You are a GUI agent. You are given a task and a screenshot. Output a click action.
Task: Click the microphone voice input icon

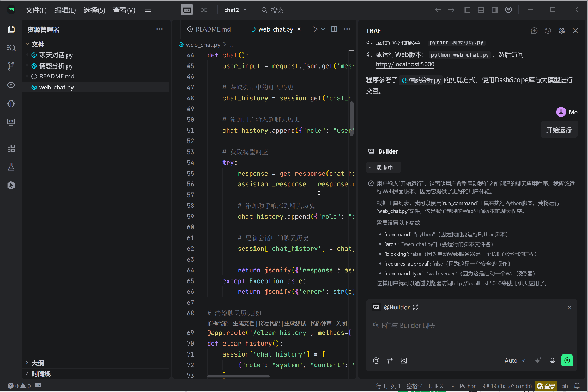pyautogui.click(x=553, y=360)
